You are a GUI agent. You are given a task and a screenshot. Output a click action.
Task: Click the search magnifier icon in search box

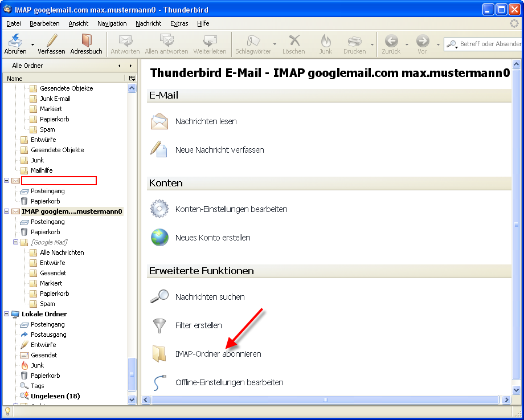pos(451,44)
